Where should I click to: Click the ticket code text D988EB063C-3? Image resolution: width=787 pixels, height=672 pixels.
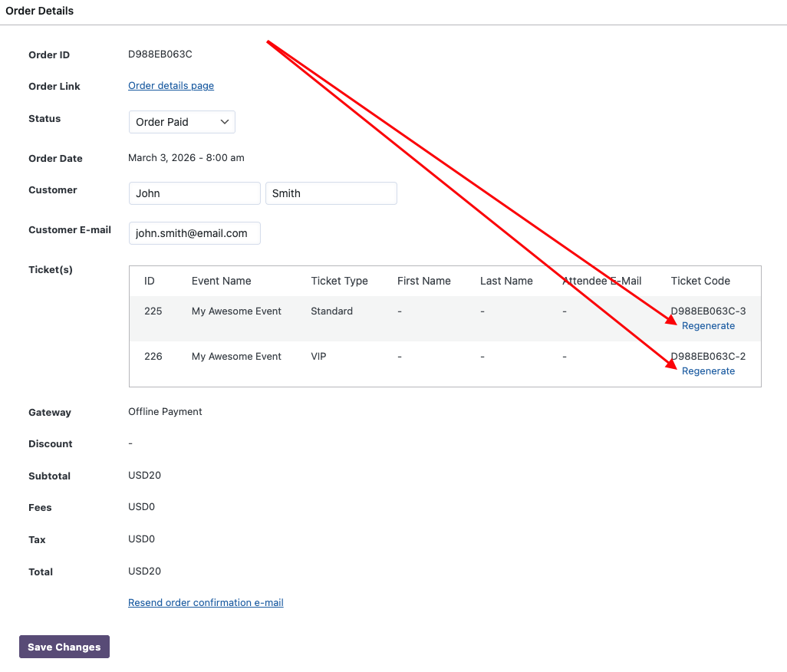click(x=710, y=311)
